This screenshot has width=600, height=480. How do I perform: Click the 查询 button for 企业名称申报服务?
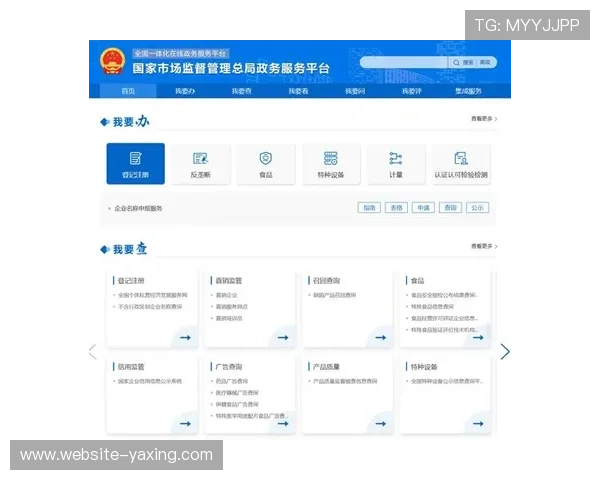point(450,208)
